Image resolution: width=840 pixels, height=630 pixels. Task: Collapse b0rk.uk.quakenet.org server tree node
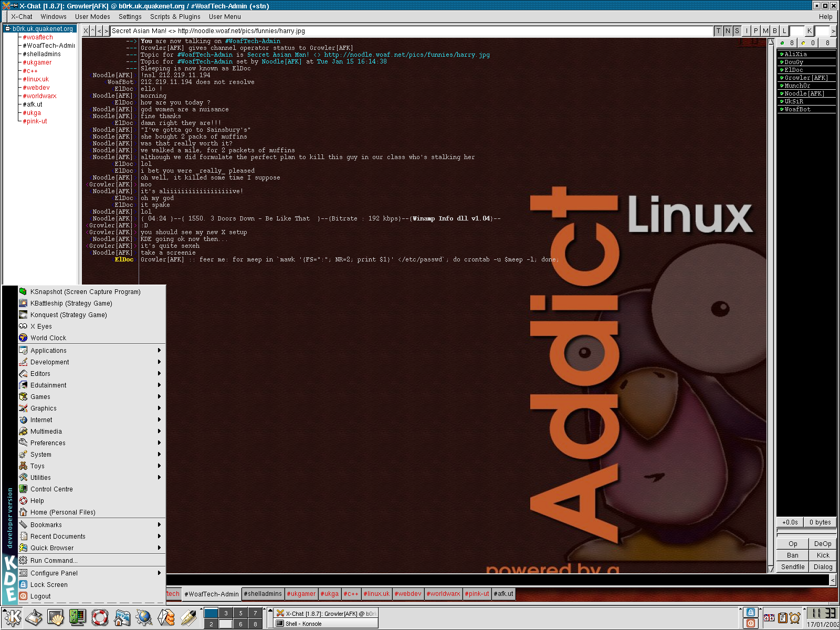coord(7,29)
